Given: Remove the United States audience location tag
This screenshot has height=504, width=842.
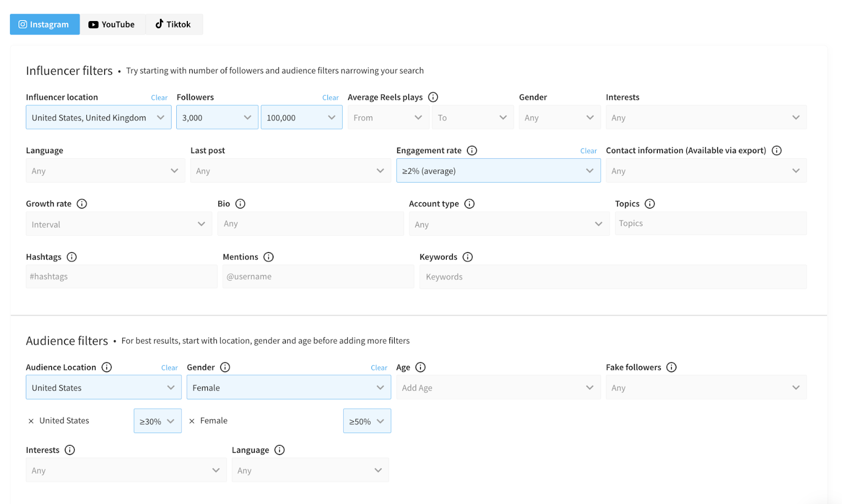Looking at the screenshot, I should tap(31, 421).
